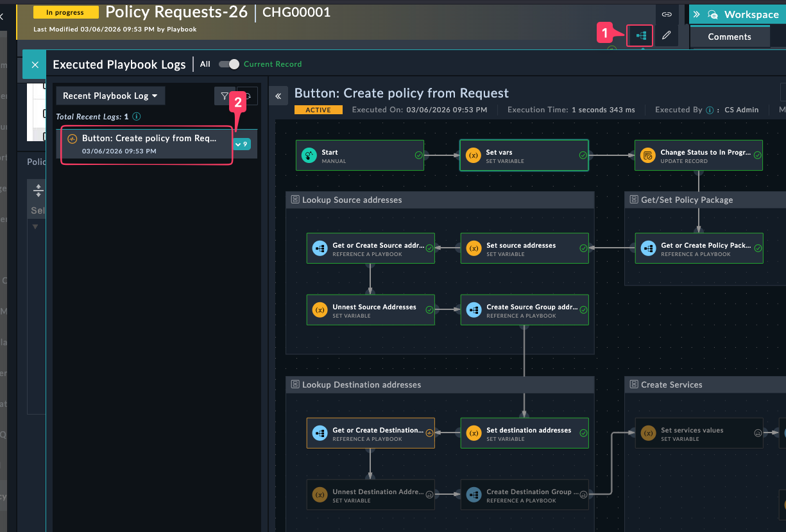Collapse the Workspace panel using double arrows

(x=697, y=14)
